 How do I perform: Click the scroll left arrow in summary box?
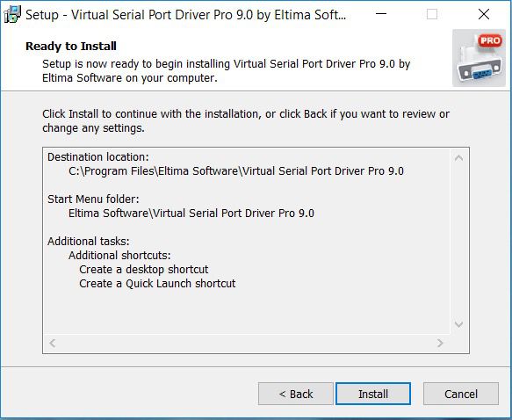(x=52, y=343)
